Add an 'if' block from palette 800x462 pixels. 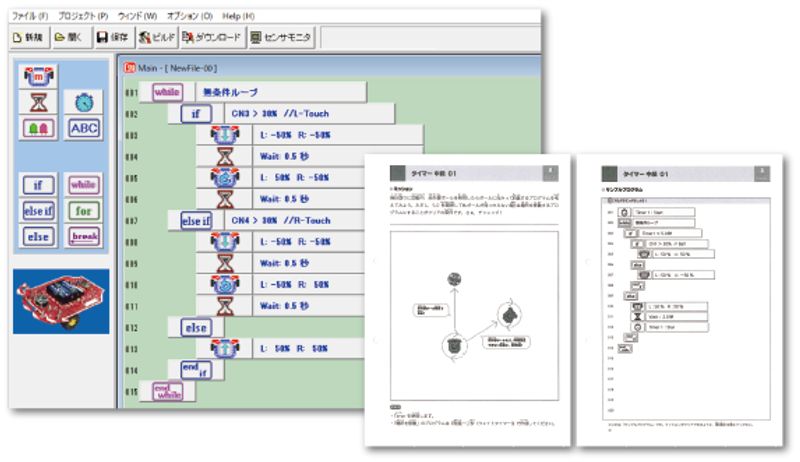pos(38,185)
